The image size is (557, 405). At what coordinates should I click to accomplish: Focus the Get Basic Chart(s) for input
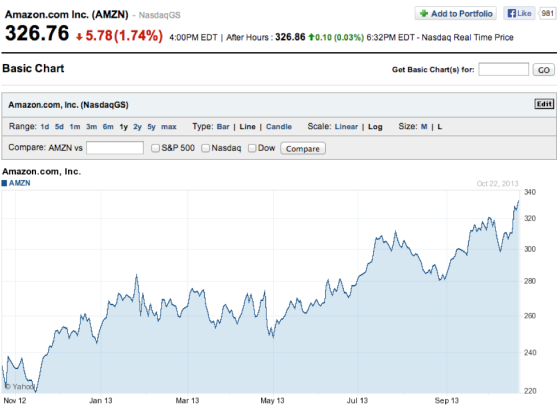(503, 69)
